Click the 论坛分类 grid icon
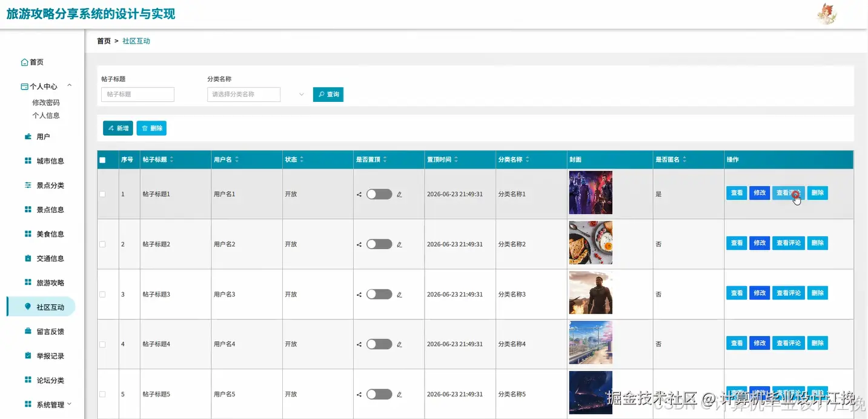The height and width of the screenshot is (419, 868). point(28,380)
